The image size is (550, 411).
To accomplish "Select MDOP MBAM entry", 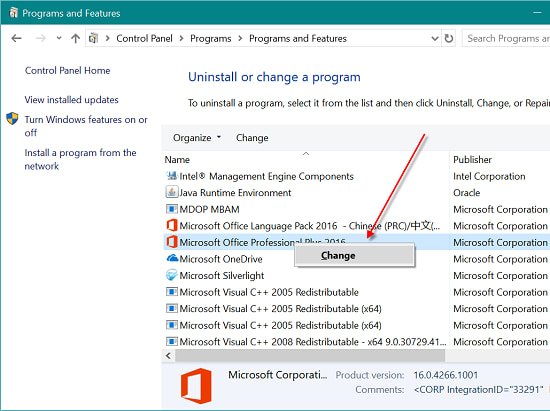I will [x=209, y=209].
